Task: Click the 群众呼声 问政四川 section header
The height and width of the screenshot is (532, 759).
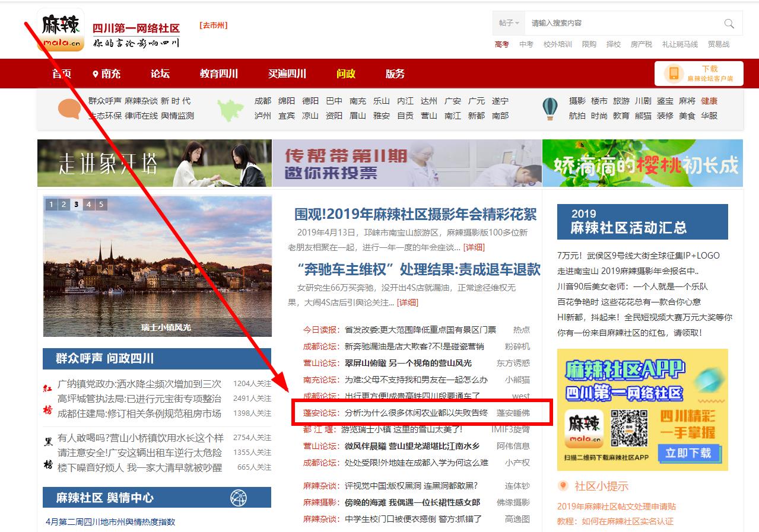Action: (157, 359)
